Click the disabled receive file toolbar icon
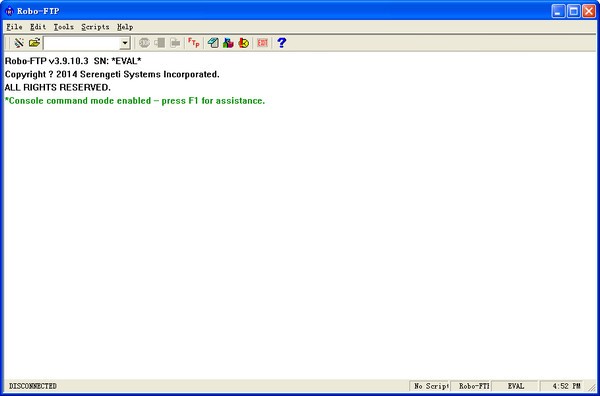Image resolution: width=600 pixels, height=396 pixels. pyautogui.click(x=175, y=43)
